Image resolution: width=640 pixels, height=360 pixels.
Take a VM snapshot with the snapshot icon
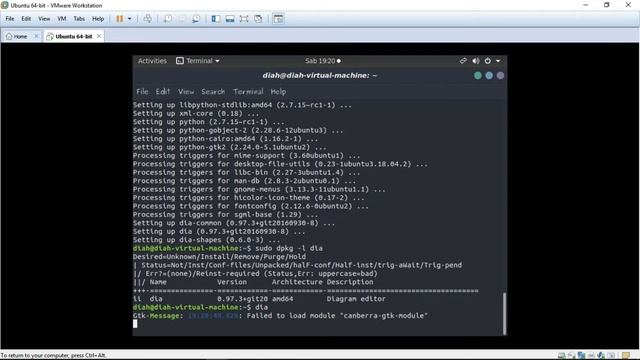click(x=168, y=19)
